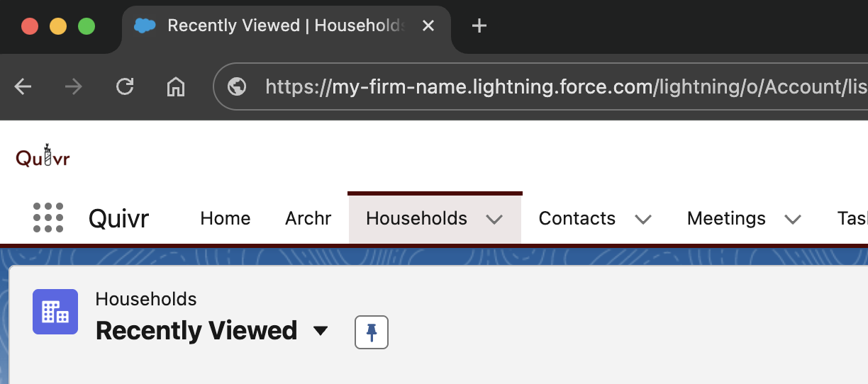Open a new browser tab
Screen dimensions: 868x384
pos(479,26)
